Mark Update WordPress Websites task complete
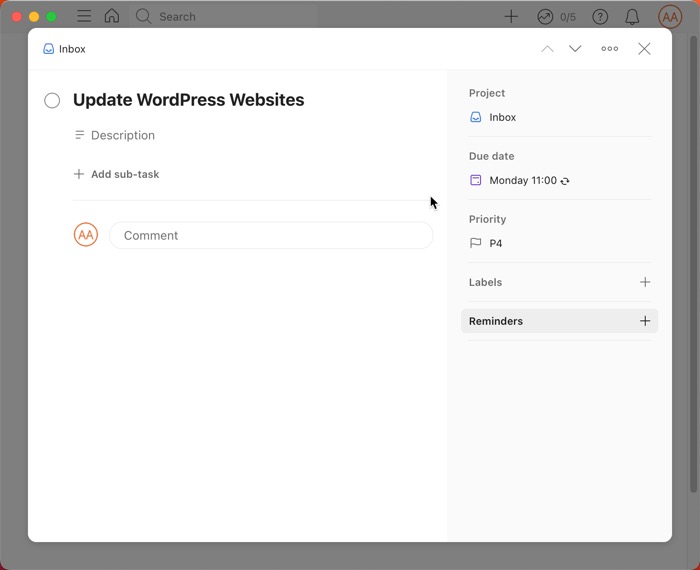Image resolution: width=700 pixels, height=570 pixels. point(52,100)
